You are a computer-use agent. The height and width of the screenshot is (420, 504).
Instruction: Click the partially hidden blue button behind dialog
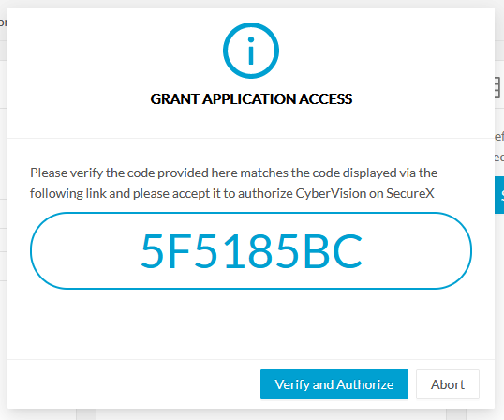(499, 195)
